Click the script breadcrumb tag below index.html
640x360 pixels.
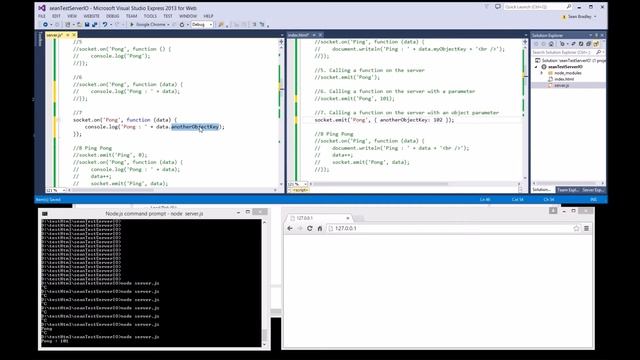pos(300,190)
